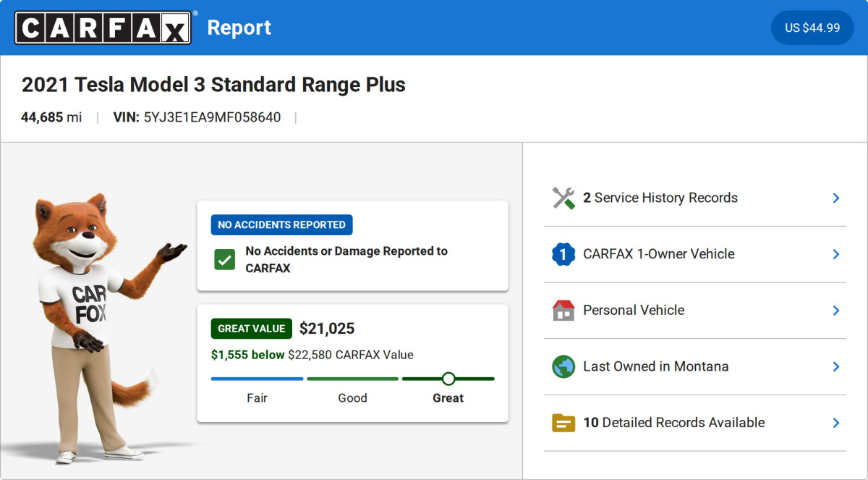Click the green Good value bar

352,379
